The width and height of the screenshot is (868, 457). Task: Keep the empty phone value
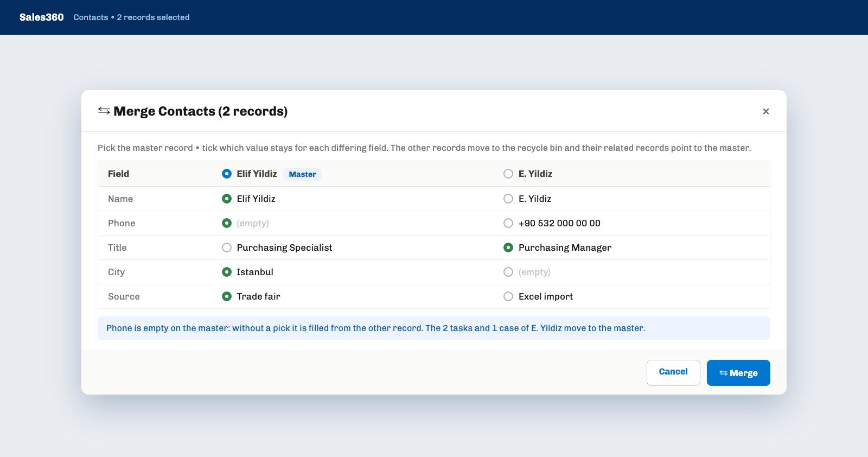click(227, 223)
